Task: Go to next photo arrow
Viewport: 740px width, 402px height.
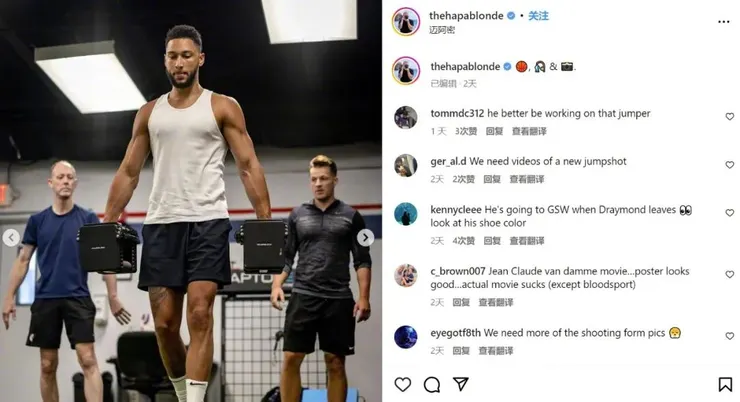Action: click(x=365, y=237)
